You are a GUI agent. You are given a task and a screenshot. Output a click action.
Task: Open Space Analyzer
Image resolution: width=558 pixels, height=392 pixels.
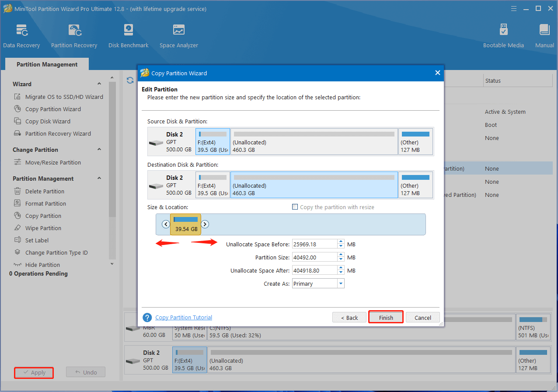tap(178, 36)
